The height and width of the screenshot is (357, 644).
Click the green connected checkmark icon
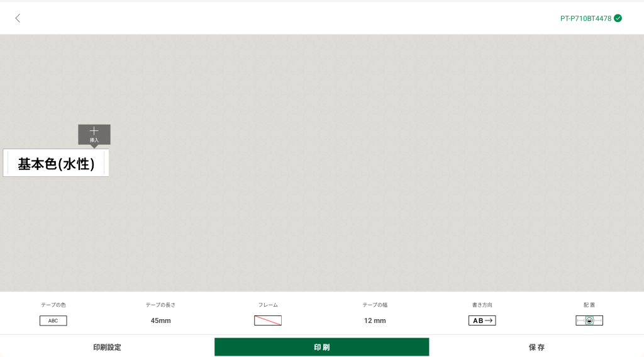coord(618,18)
